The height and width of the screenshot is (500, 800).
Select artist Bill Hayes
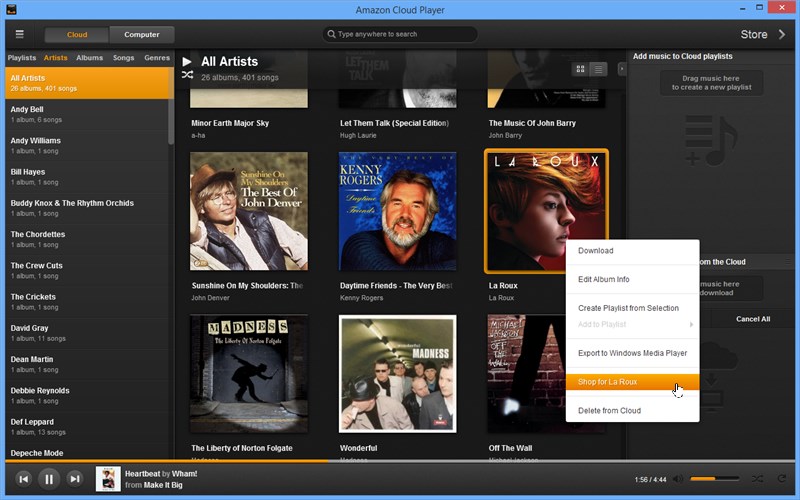pos(87,177)
